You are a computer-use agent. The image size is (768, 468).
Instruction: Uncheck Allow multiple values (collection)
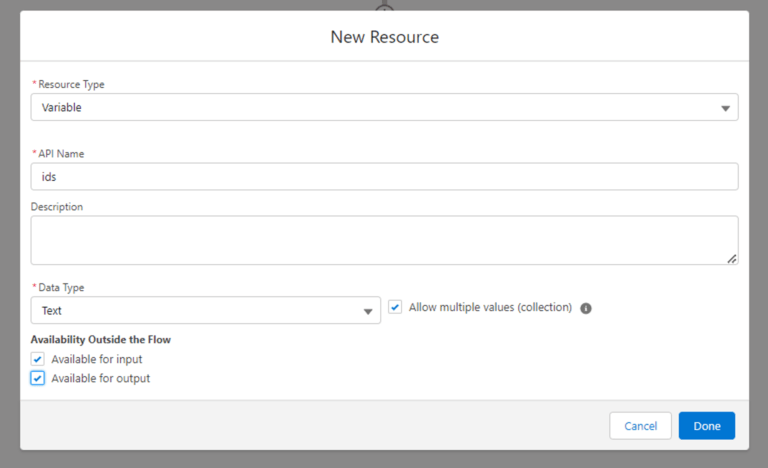coord(395,307)
